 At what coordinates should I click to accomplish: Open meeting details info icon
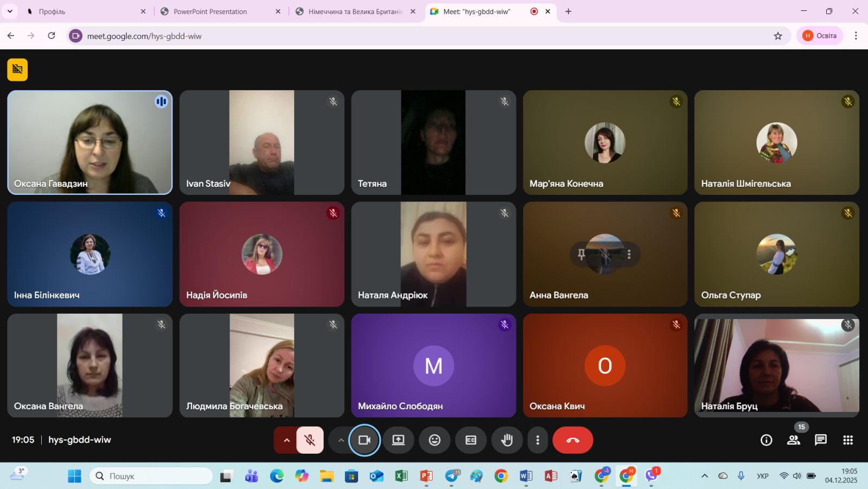(x=766, y=440)
